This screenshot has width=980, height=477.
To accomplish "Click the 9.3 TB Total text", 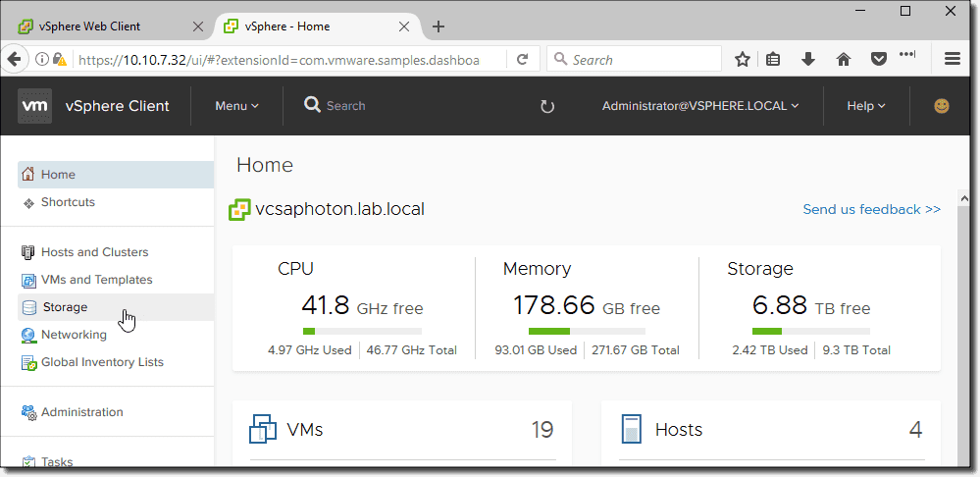I will point(856,350).
